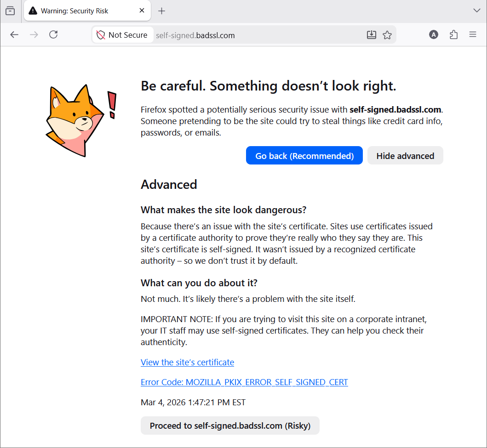Open View the site's certificate link
The width and height of the screenshot is (487, 448).
pos(187,363)
